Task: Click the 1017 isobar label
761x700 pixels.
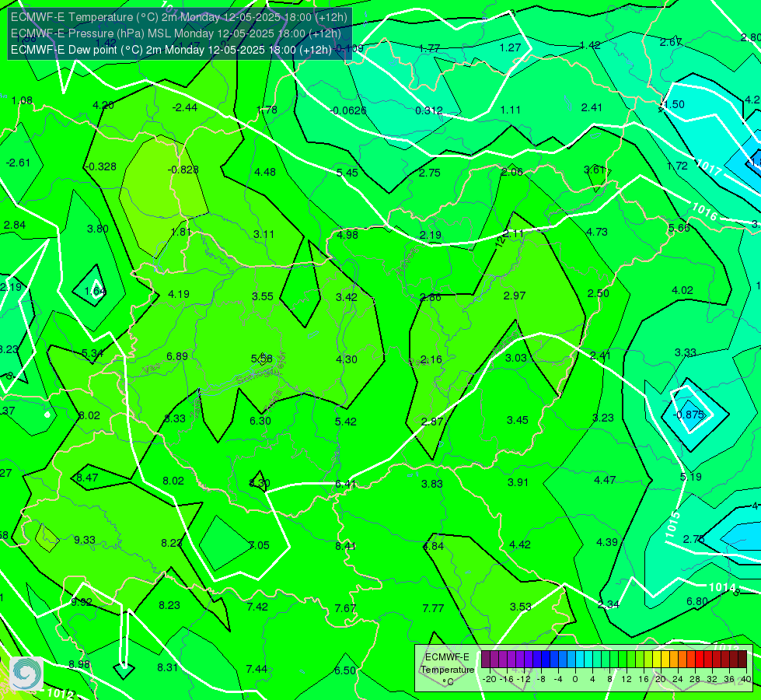Action: click(709, 168)
